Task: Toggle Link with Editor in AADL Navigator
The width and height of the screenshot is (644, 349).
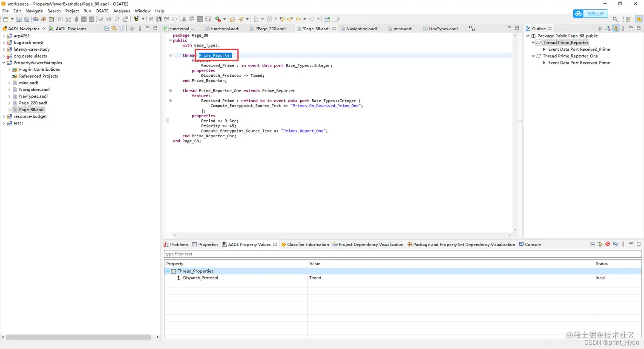Action: pyautogui.click(x=114, y=29)
